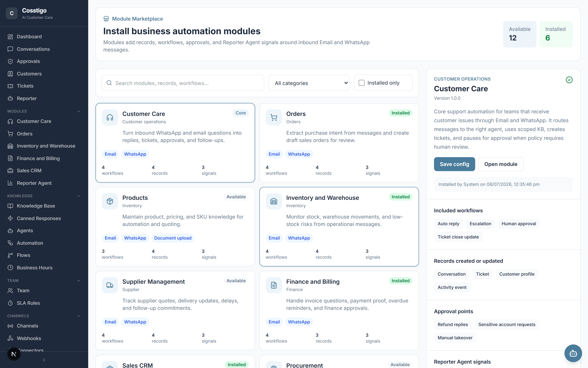
Task: Click the sidebar Inventory and Warehouse icon
Action: pyautogui.click(x=10, y=146)
